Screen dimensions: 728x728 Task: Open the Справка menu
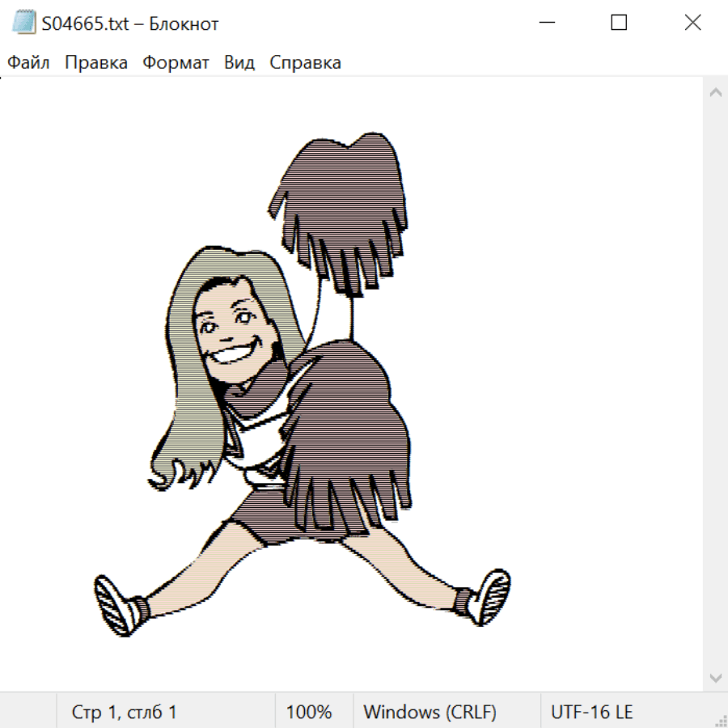coord(305,63)
